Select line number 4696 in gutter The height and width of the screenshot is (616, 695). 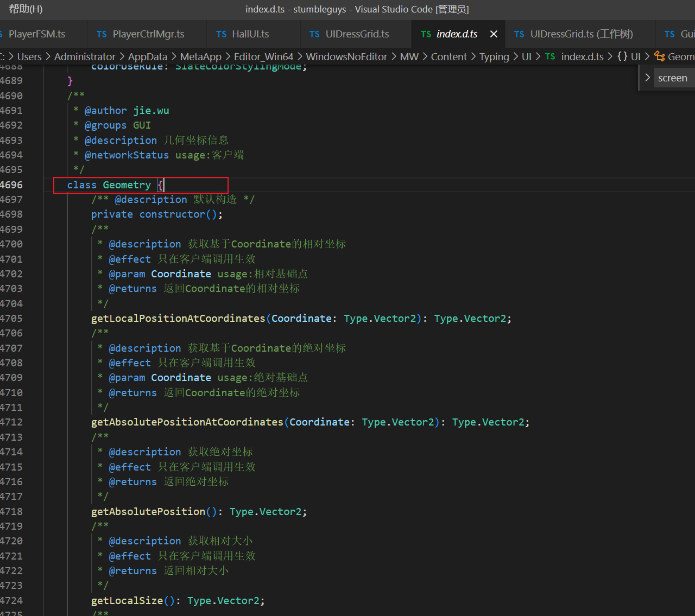11,185
